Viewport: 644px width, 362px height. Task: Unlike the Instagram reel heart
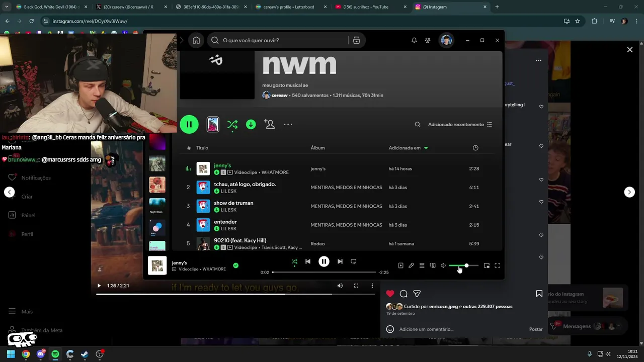(390, 294)
